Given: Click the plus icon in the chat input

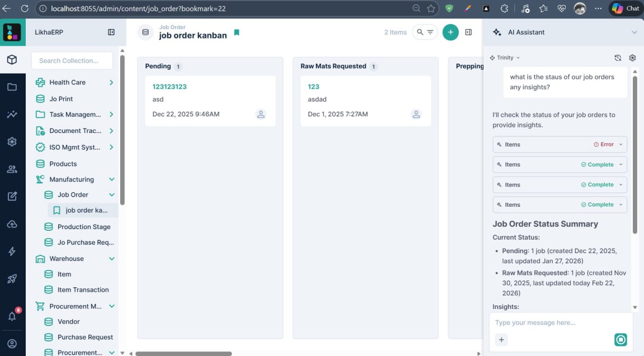Looking at the screenshot, I should pos(501,339).
